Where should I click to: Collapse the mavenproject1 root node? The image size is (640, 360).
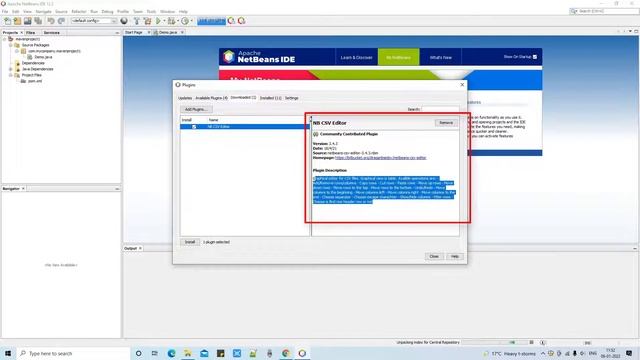pyautogui.click(x=4, y=39)
